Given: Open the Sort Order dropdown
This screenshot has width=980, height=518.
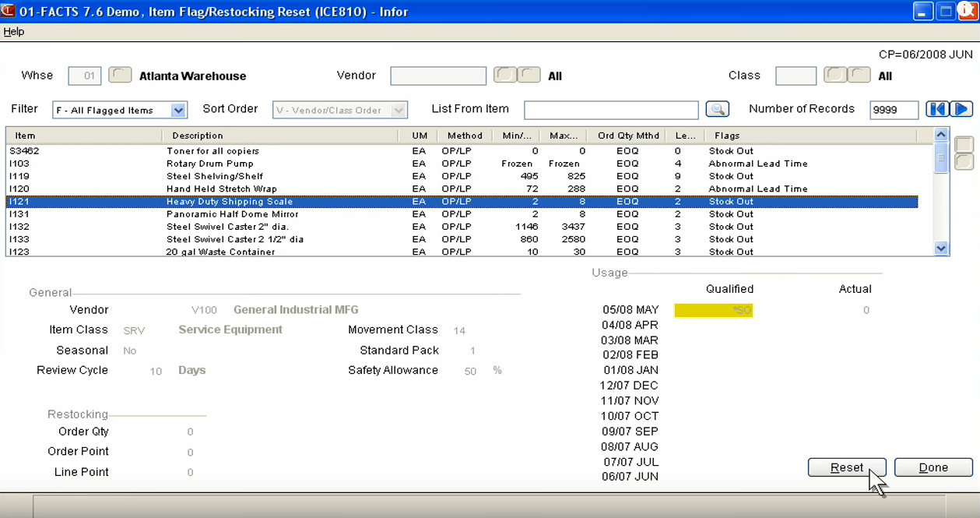Looking at the screenshot, I should pyautogui.click(x=399, y=111).
